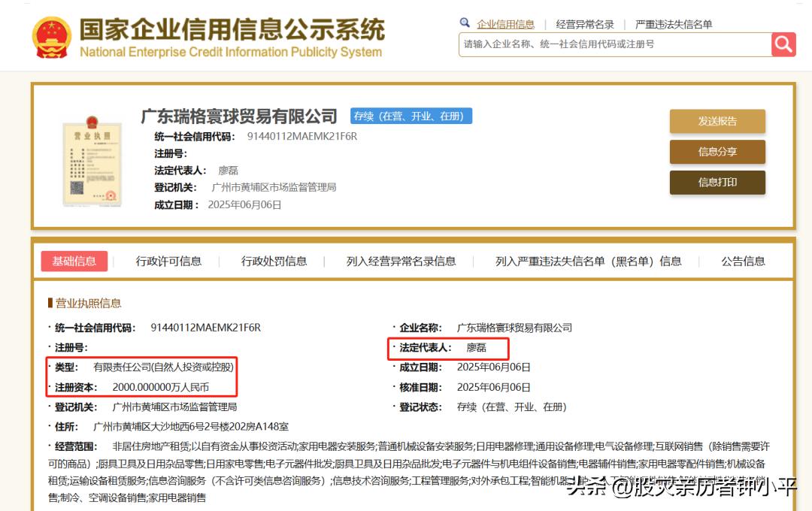Click the orange magnifier search button
The width and height of the screenshot is (812, 511).
click(x=783, y=44)
